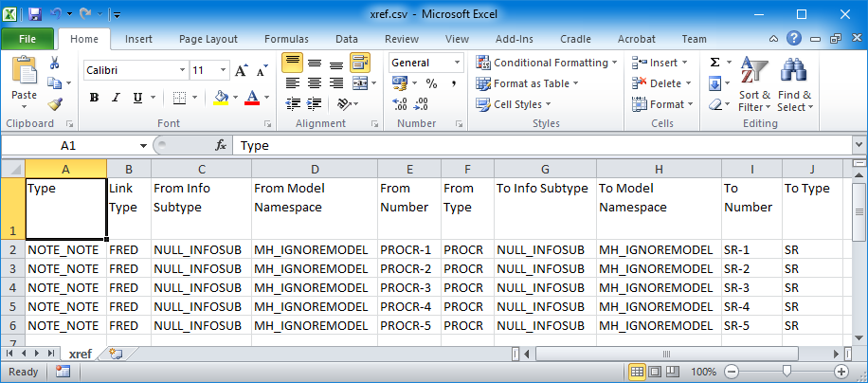The image size is (868, 383).
Task: Click the Increase Indent icon
Action: 315,103
